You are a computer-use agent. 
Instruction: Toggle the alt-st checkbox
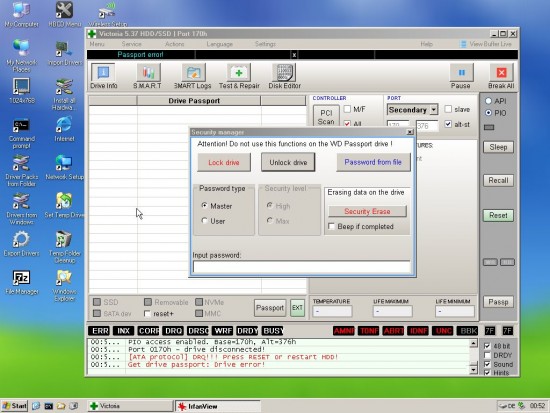[x=448, y=124]
